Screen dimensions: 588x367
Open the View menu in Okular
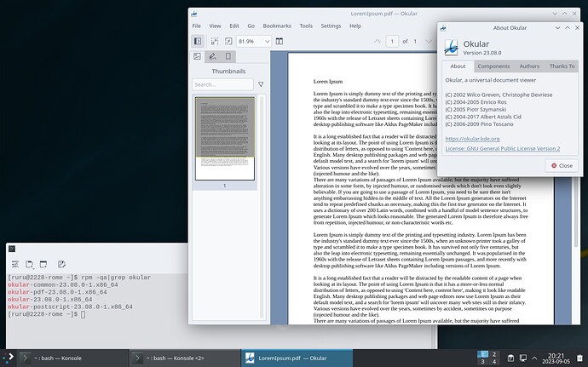coord(215,26)
